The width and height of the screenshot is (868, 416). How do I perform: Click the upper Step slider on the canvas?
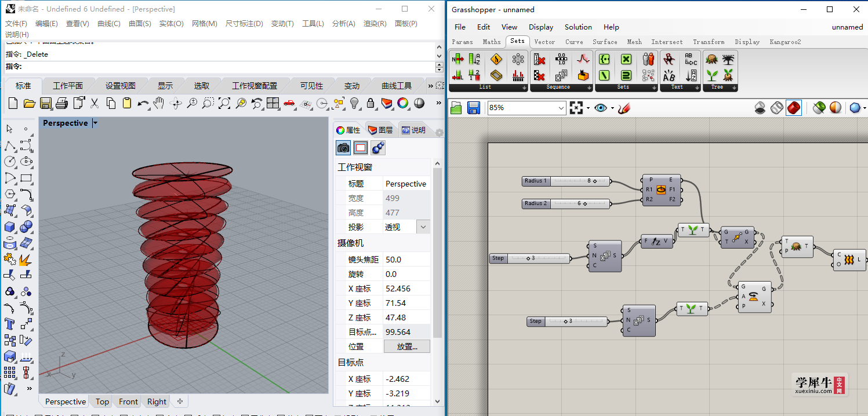(529, 258)
